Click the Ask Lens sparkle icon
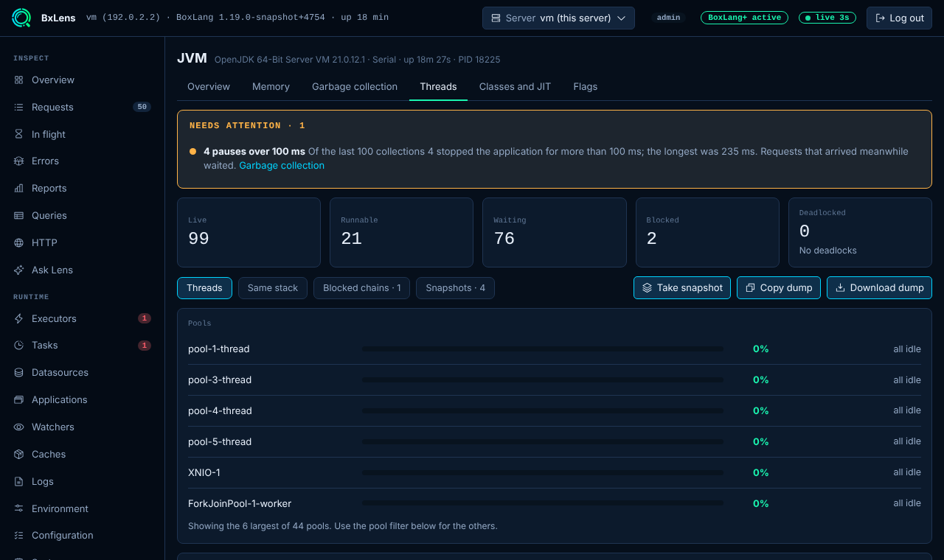Screen dimensions: 944x560 [19, 270]
